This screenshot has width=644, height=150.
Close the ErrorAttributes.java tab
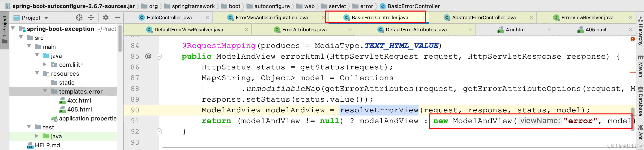pyautogui.click(x=350, y=30)
